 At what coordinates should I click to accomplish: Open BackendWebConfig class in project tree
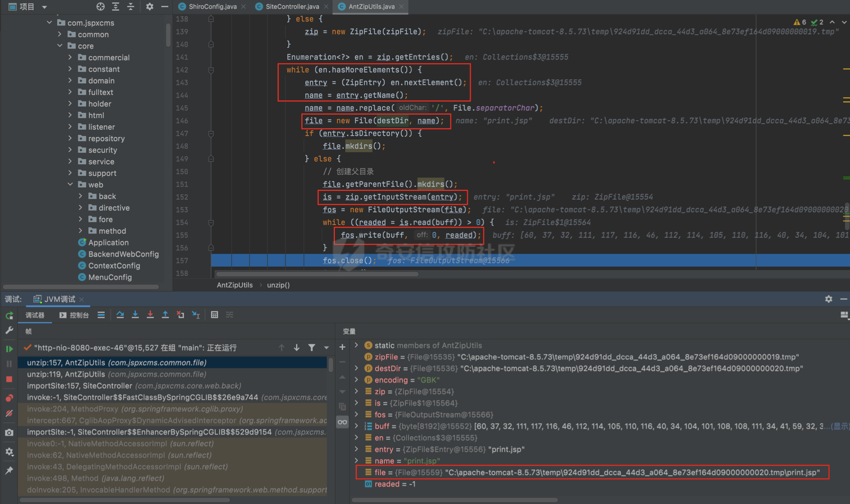(x=123, y=254)
